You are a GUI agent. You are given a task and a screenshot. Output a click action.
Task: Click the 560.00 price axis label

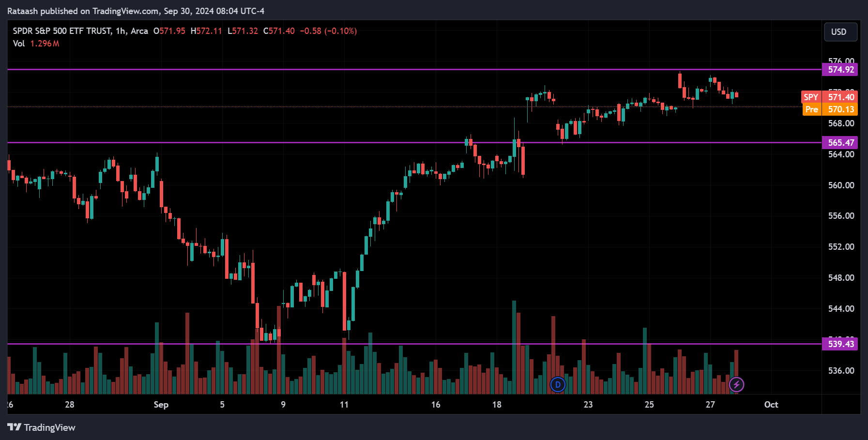tap(841, 185)
